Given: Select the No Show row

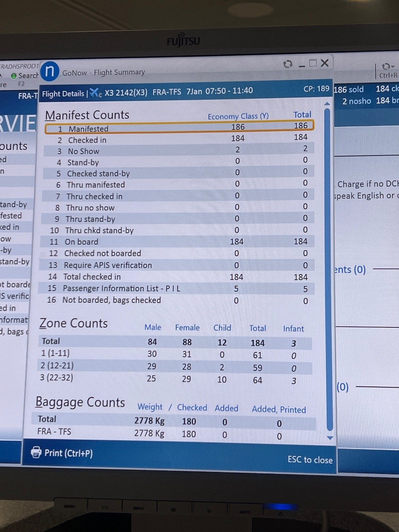Looking at the screenshot, I should click(179, 150).
